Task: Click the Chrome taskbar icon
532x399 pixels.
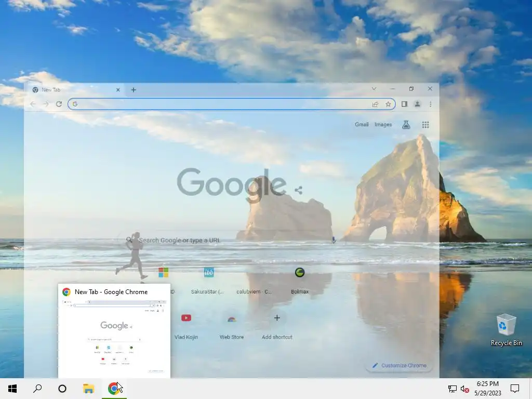Action: [114, 389]
